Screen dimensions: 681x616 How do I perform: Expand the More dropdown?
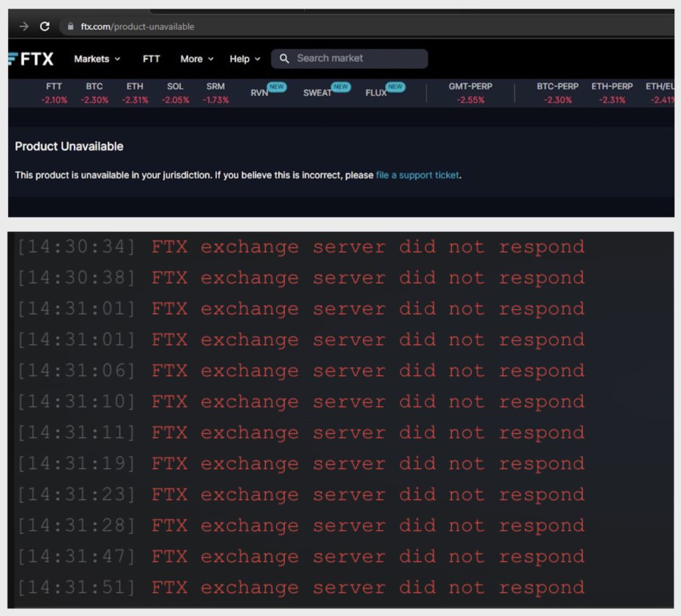coord(197,58)
